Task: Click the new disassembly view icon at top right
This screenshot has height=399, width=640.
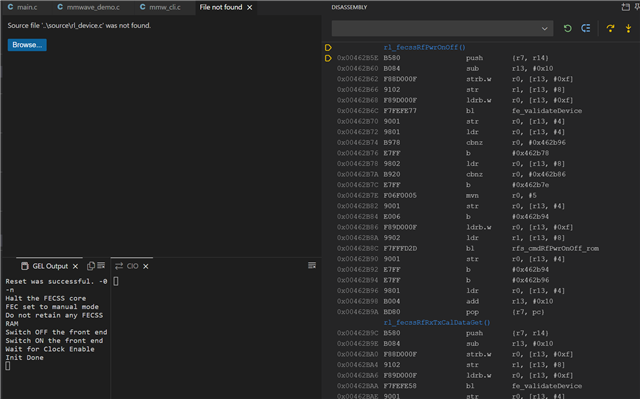Action: (625, 7)
